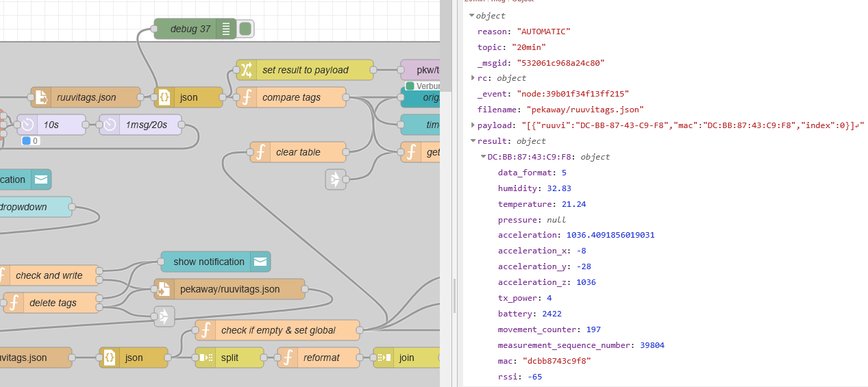The image size is (868, 387).
Task: Select the change node icon on set result to payload
Action: click(247, 70)
